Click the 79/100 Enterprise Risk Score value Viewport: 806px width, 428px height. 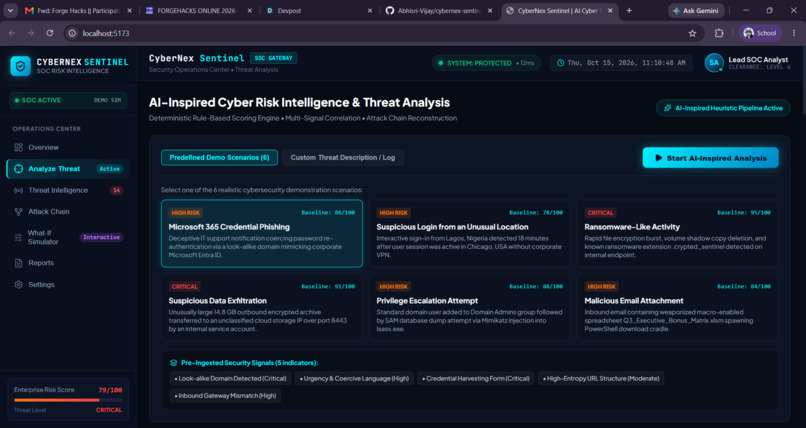110,390
